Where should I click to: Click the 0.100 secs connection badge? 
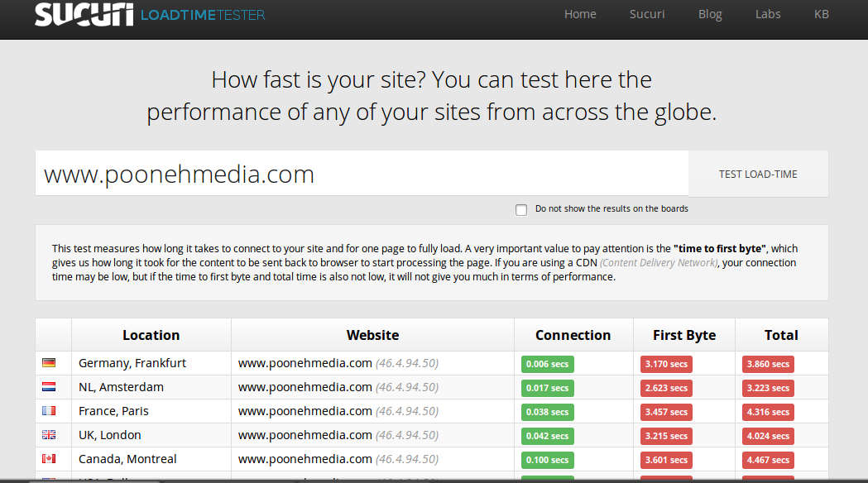tap(548, 460)
